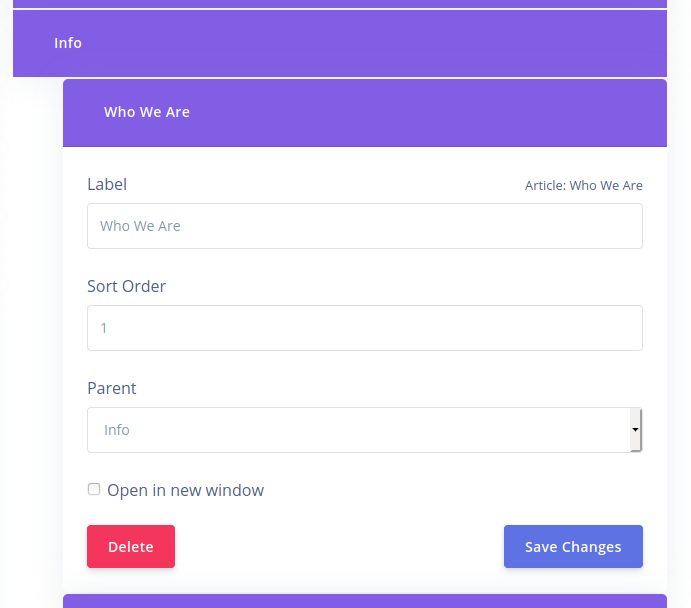The height and width of the screenshot is (608, 691).
Task: Select the "Info" title text in header
Action: [x=68, y=43]
